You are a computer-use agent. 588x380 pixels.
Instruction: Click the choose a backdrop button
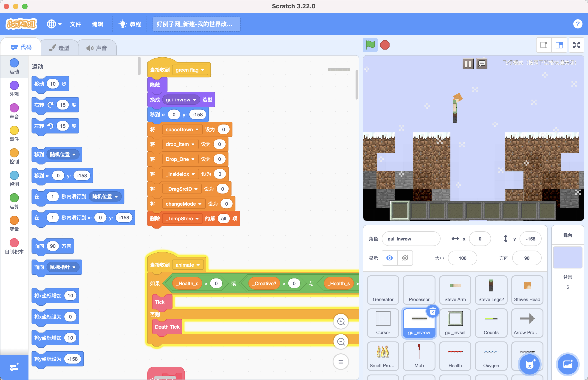pyautogui.click(x=568, y=364)
